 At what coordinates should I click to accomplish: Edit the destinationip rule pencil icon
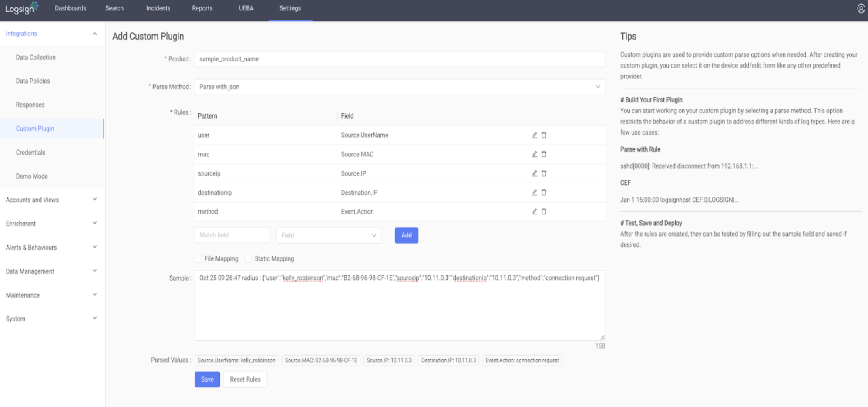tap(534, 192)
